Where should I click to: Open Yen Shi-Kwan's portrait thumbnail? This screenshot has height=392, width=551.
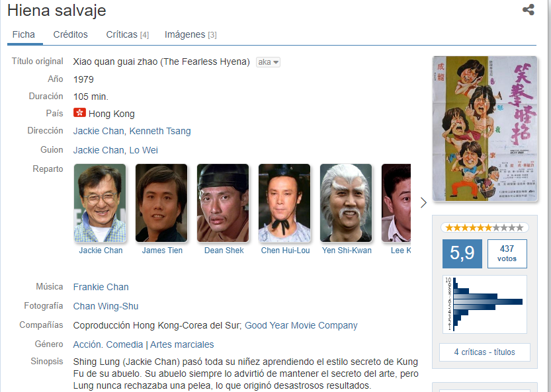point(346,203)
